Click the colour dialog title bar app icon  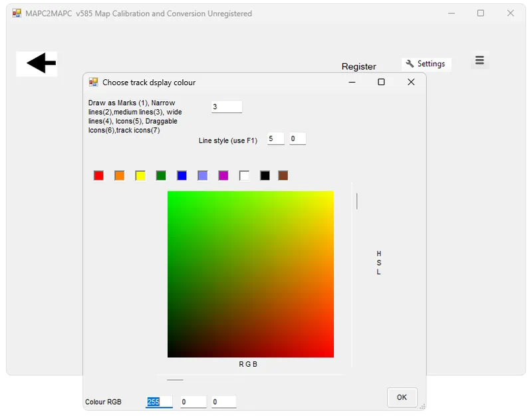coord(93,82)
